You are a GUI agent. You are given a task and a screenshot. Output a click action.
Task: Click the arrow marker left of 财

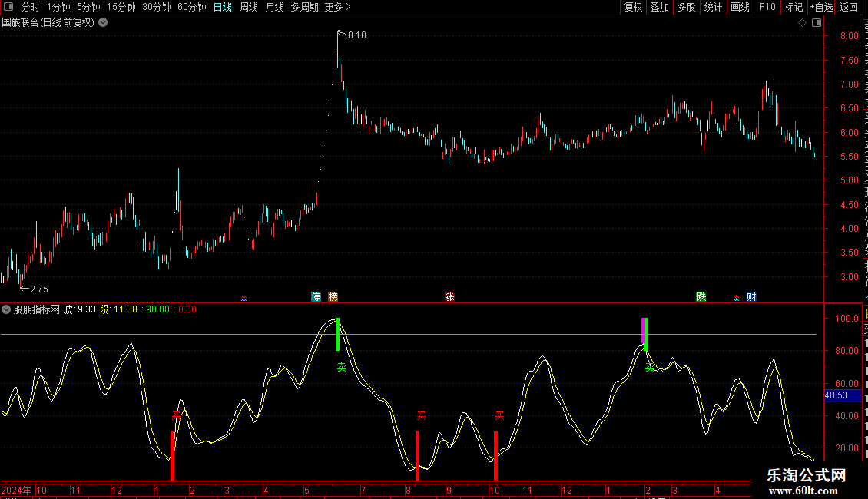pyautogui.click(x=736, y=298)
